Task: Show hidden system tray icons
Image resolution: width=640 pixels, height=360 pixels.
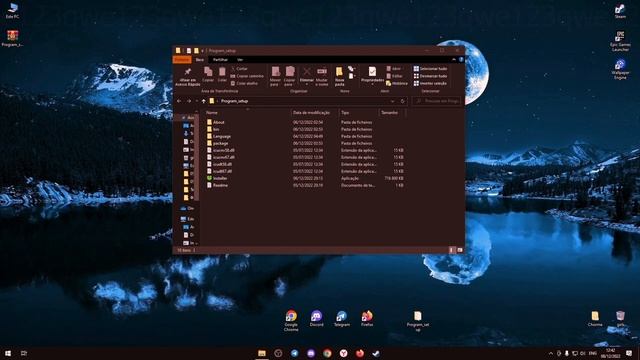Action: pos(551,353)
